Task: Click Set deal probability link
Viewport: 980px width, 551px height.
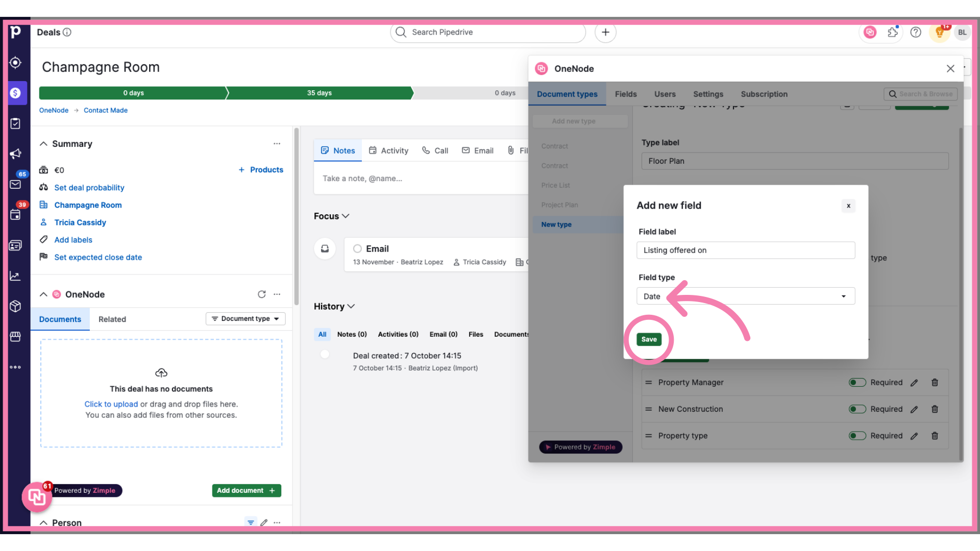Action: [x=89, y=188]
